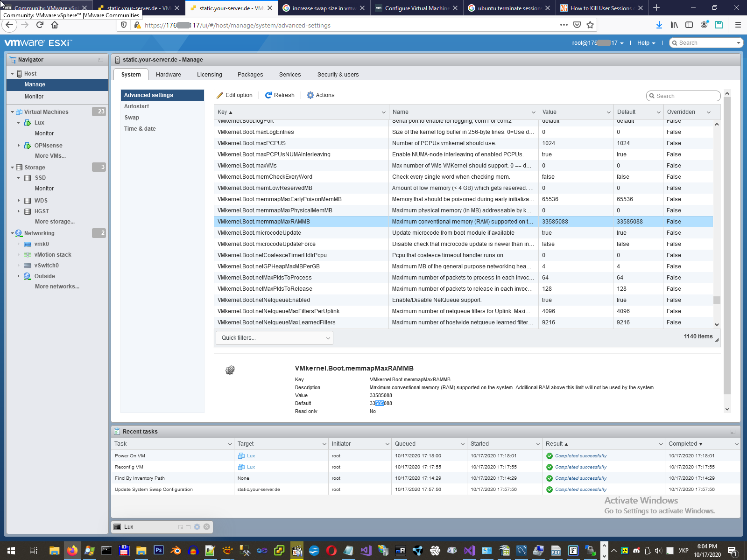Click the advanced settings Search field
The width and height of the screenshot is (747, 560).
click(x=684, y=96)
